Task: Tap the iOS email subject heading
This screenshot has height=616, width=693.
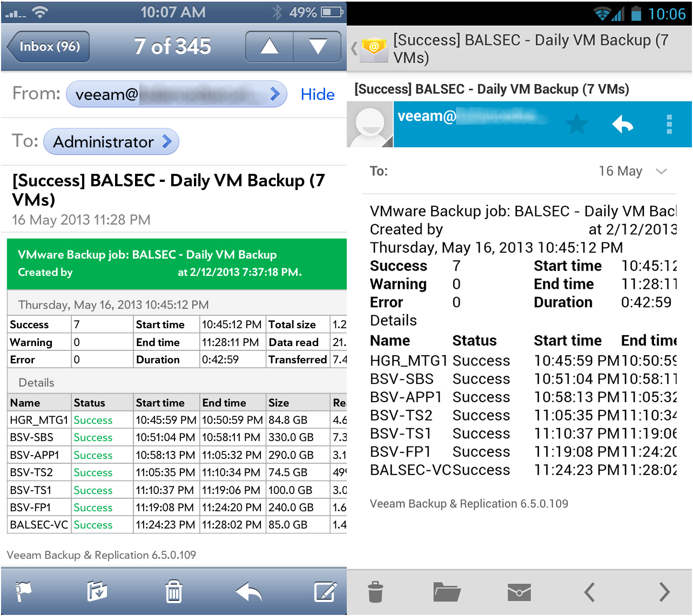Action: click(169, 189)
